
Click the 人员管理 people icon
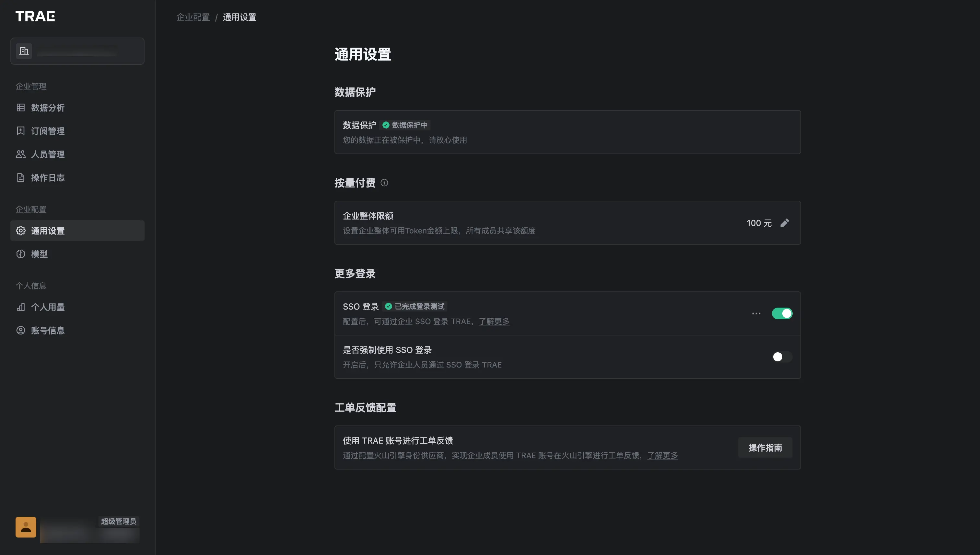[x=21, y=154]
